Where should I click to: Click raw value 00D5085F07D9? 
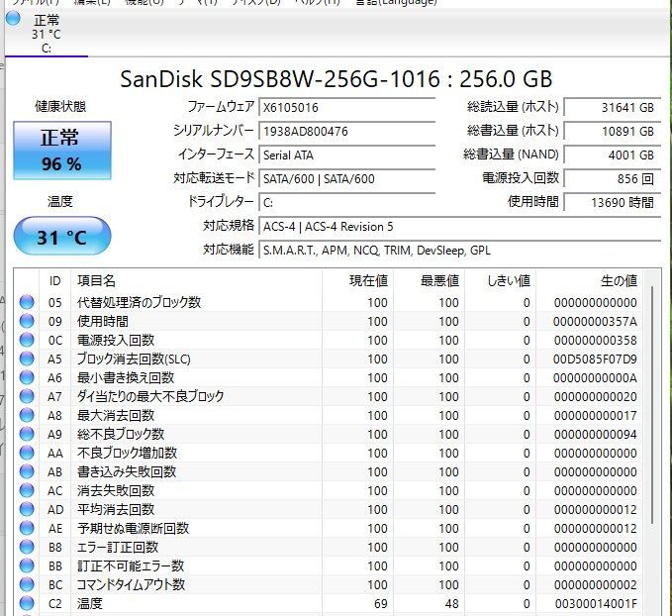595,359
